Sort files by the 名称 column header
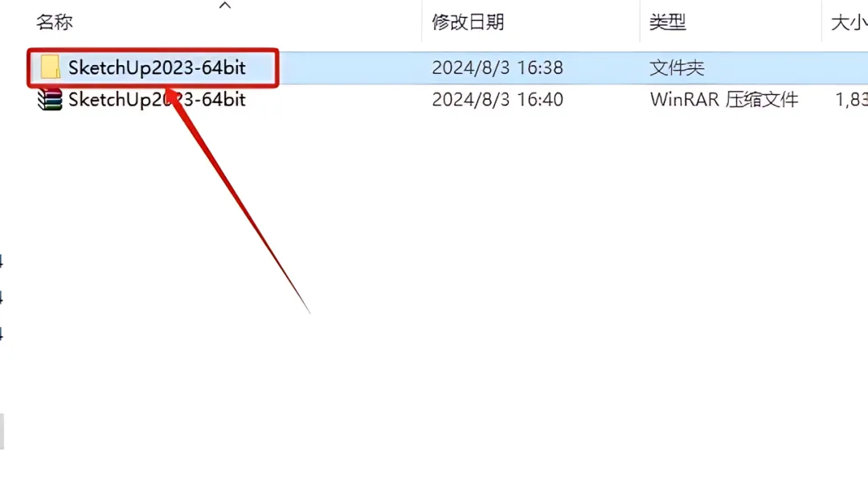The image size is (868, 484). point(55,23)
